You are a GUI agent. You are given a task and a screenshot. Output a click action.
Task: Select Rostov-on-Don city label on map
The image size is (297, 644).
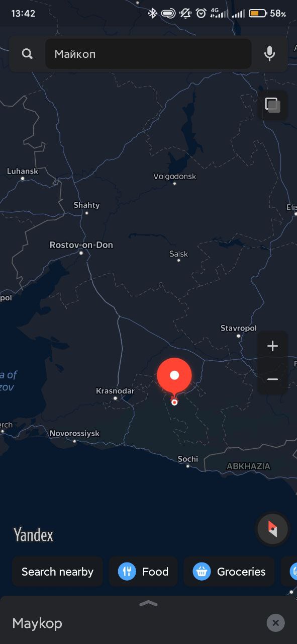81,245
